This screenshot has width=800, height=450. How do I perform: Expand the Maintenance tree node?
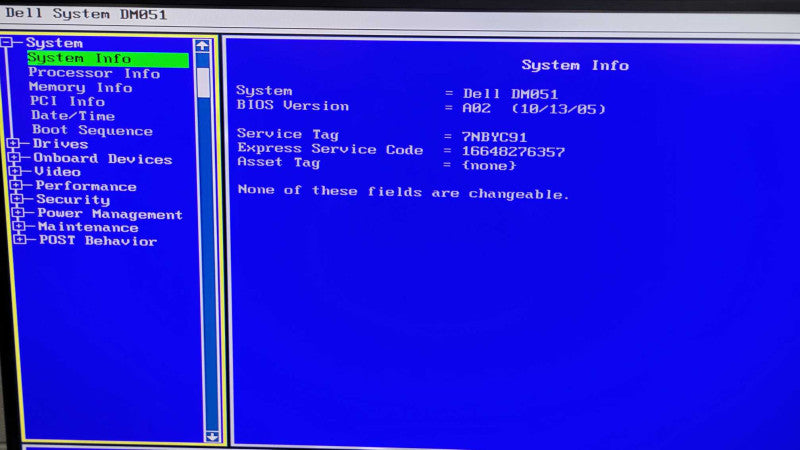click(x=19, y=226)
